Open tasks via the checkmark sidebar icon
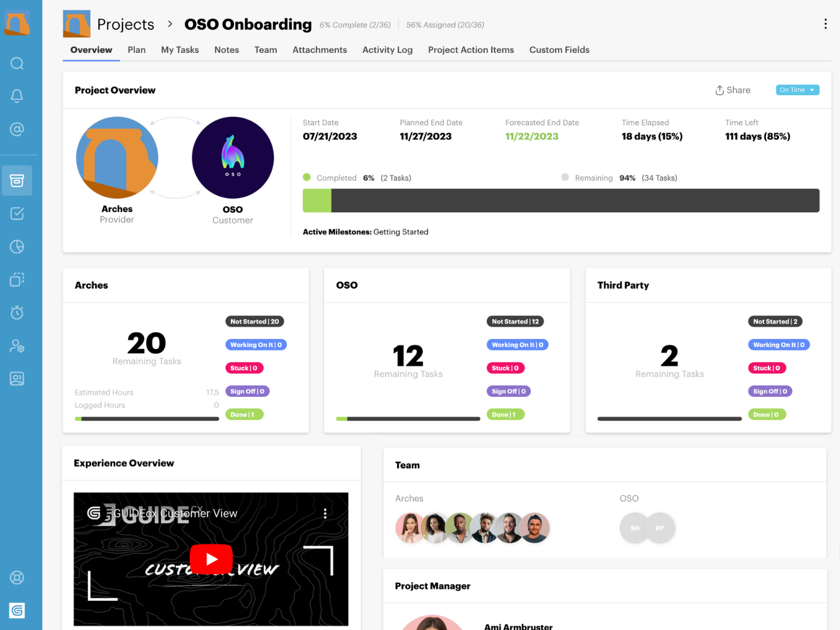This screenshot has width=840, height=630. 17,213
